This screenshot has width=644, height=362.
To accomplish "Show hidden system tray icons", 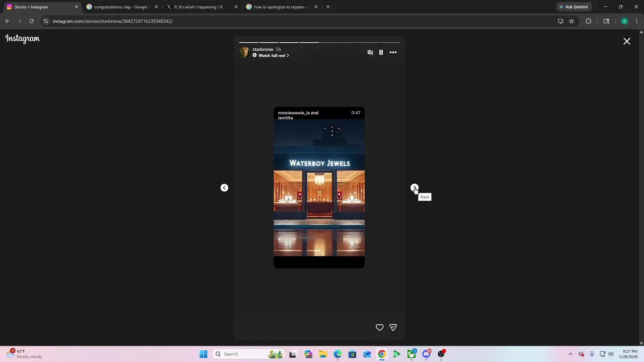I will [x=571, y=354].
